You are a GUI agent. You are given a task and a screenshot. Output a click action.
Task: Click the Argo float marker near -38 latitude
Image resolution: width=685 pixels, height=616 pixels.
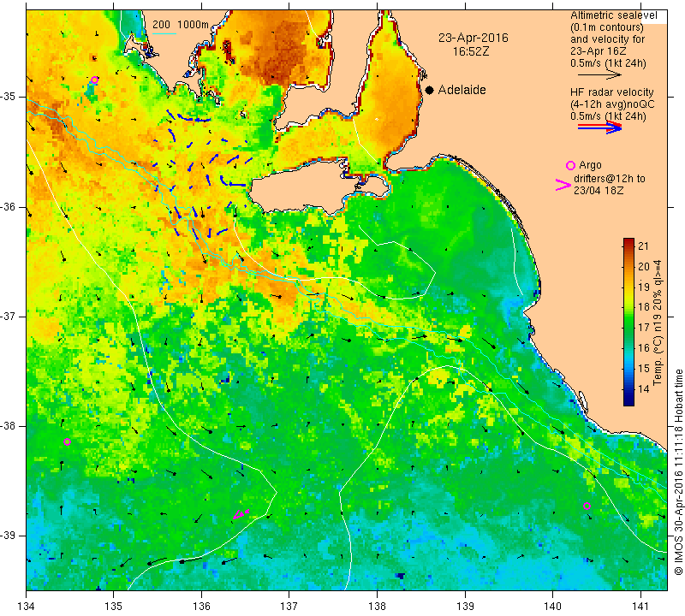coord(67,441)
